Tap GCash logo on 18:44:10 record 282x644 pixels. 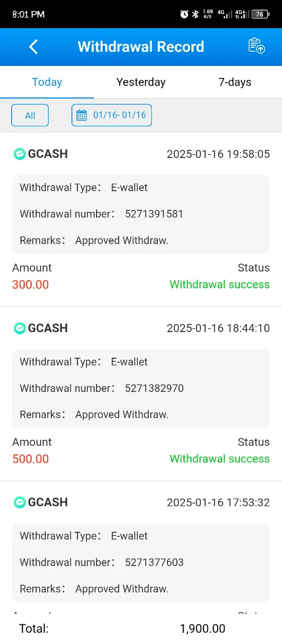(20, 328)
